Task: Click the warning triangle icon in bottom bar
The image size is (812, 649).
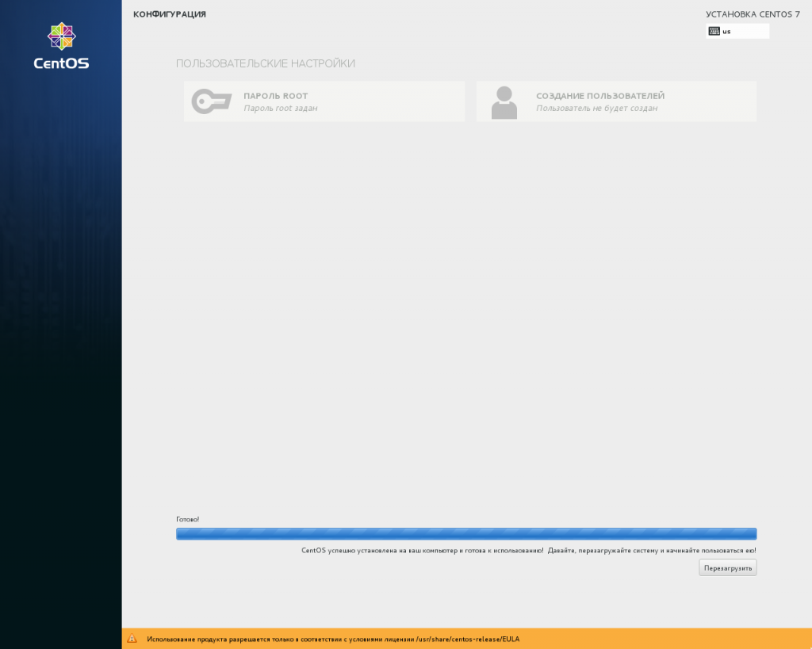Action: click(132, 639)
